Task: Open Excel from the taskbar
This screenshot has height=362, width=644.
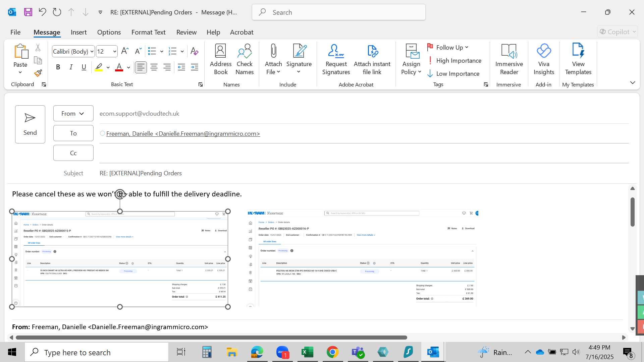Action: pos(307,352)
